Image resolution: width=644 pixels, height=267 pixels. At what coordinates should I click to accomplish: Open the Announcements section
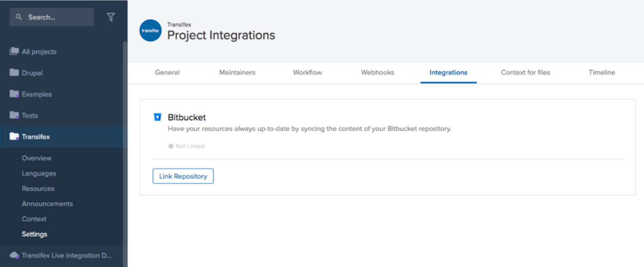47,203
